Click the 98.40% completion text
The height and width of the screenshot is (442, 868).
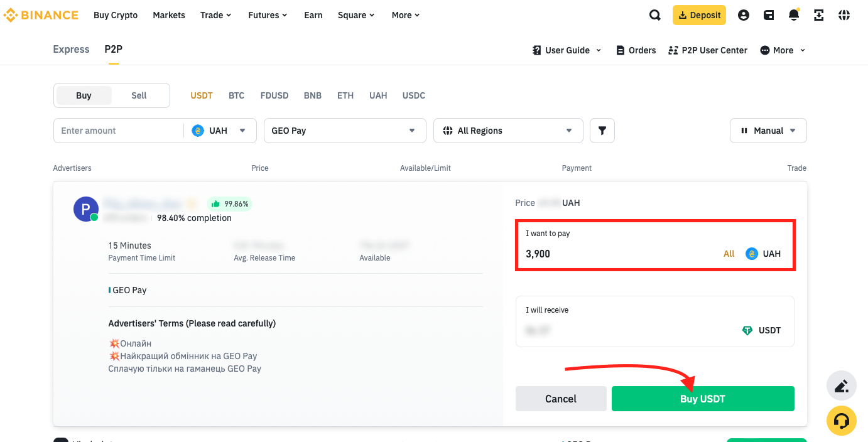click(194, 218)
